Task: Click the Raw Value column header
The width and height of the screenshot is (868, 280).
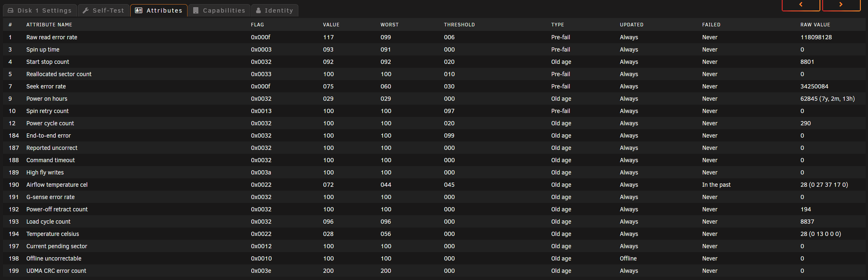Action: click(x=815, y=25)
